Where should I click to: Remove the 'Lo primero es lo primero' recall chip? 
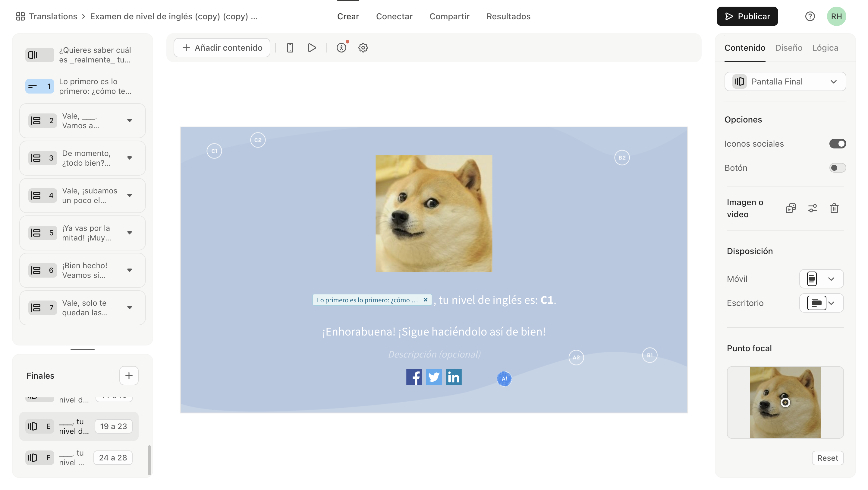425,300
